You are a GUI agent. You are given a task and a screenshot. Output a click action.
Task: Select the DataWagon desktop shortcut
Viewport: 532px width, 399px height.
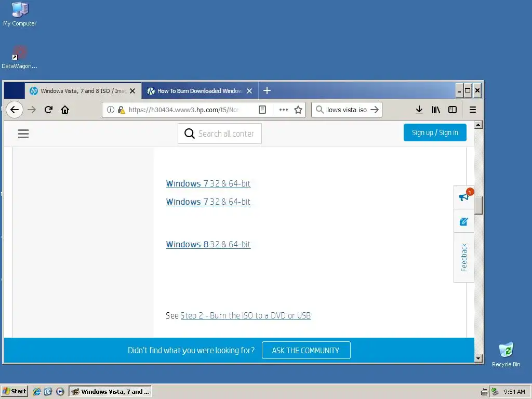[19, 57]
